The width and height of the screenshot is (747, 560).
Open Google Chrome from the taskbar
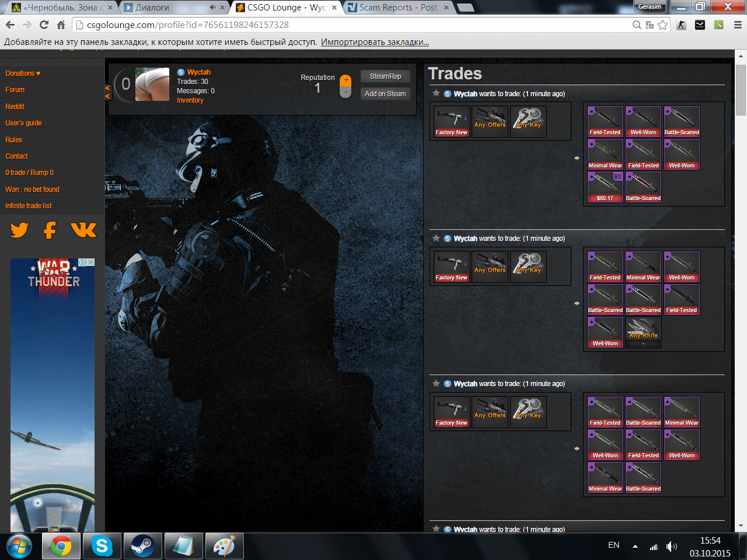61,547
